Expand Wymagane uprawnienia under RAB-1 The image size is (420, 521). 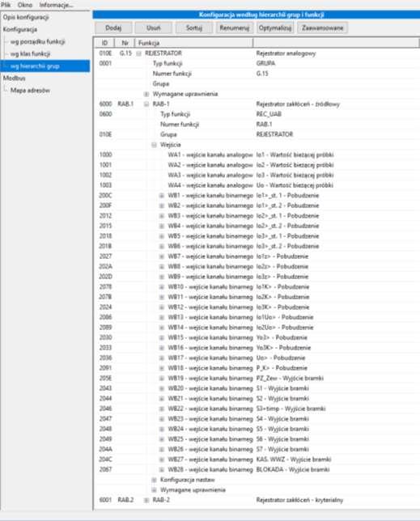[x=155, y=490]
